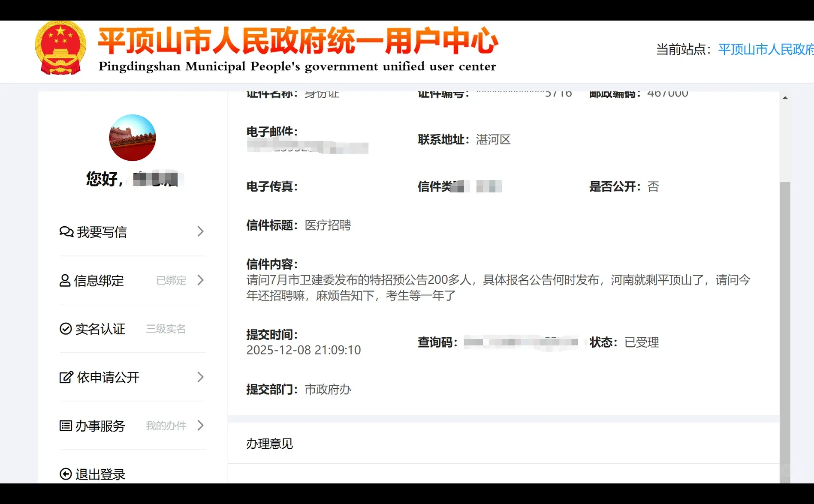Expand the 信息绑定 chevron
The width and height of the screenshot is (814, 504).
200,281
